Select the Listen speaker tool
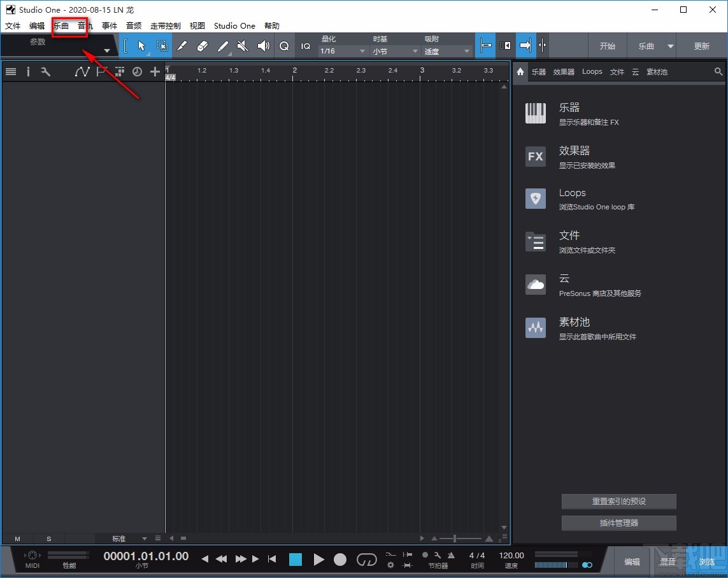The height and width of the screenshot is (578, 728). pos(263,45)
